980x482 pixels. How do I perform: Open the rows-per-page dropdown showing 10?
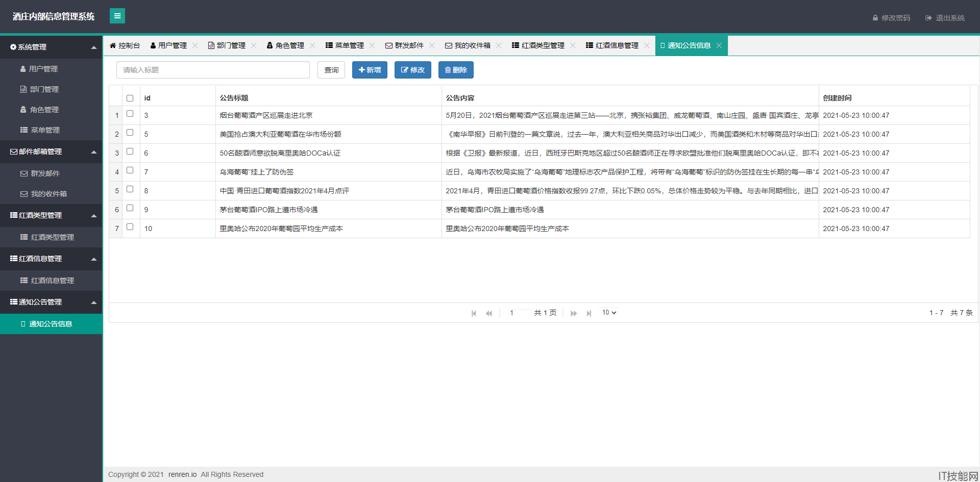tap(609, 313)
